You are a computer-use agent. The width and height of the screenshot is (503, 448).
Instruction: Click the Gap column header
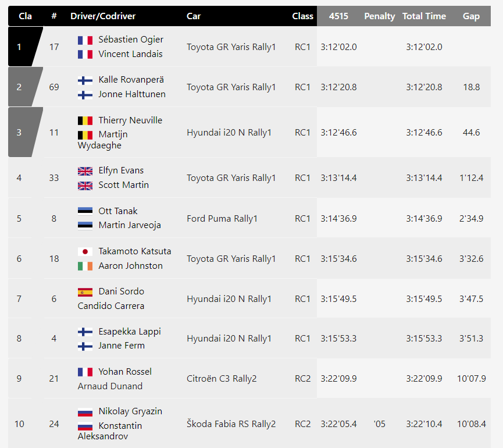pyautogui.click(x=471, y=16)
